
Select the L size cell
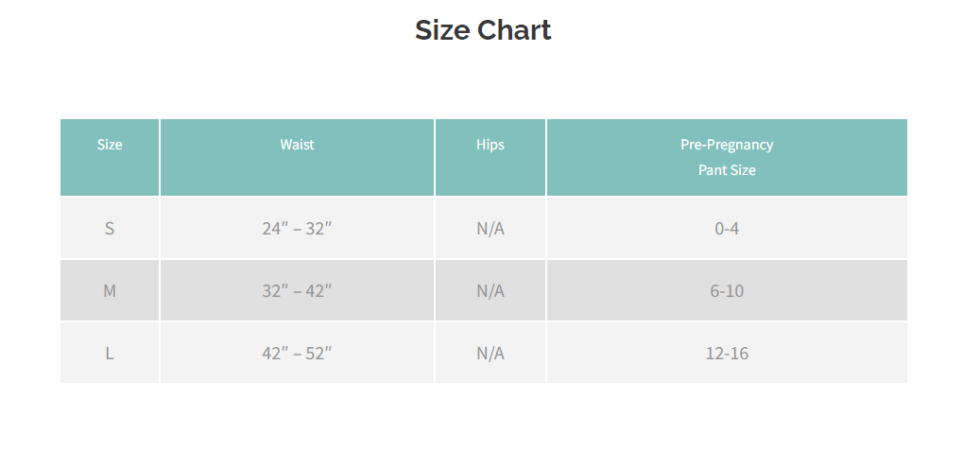[x=110, y=353]
